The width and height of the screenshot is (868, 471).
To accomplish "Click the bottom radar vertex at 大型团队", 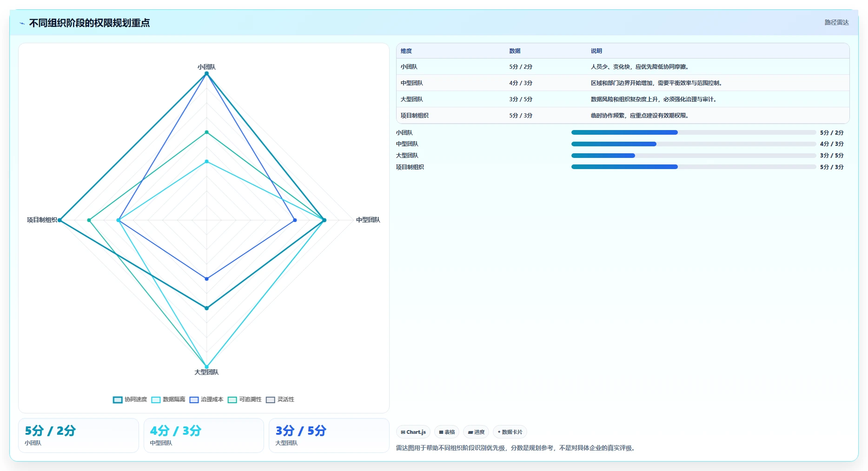I will point(207,366).
